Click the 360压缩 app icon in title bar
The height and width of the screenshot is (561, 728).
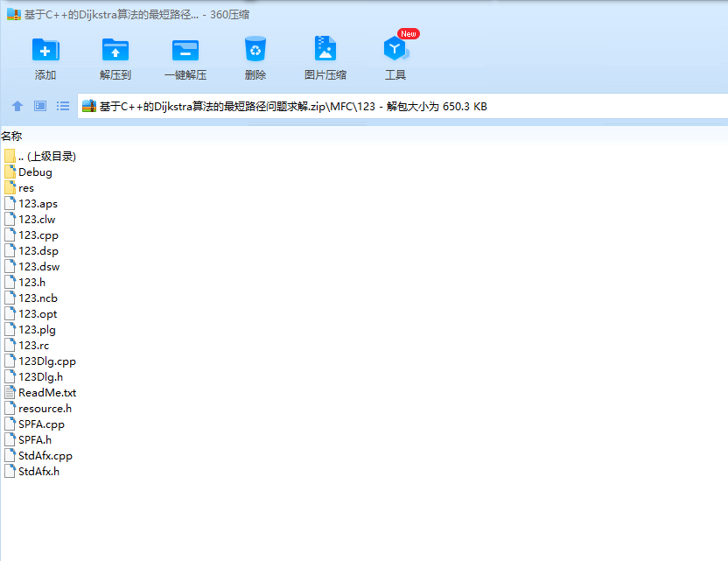click(14, 14)
